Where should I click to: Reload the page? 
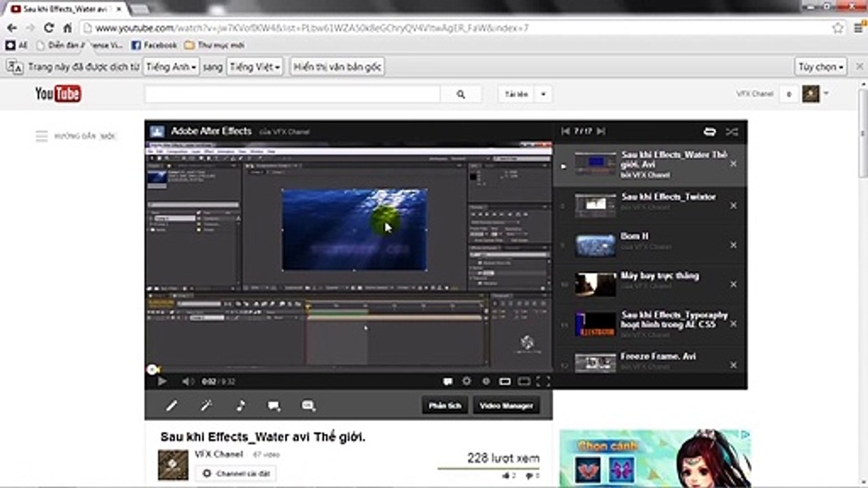point(49,28)
